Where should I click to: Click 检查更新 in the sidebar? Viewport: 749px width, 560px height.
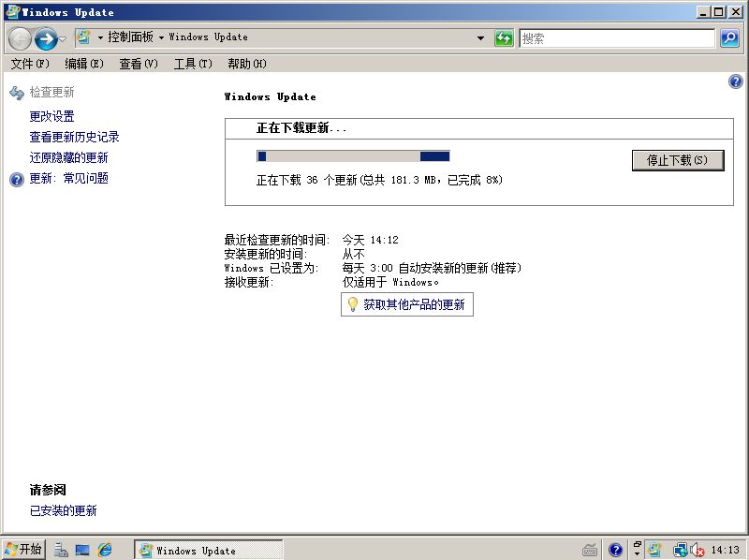point(52,92)
